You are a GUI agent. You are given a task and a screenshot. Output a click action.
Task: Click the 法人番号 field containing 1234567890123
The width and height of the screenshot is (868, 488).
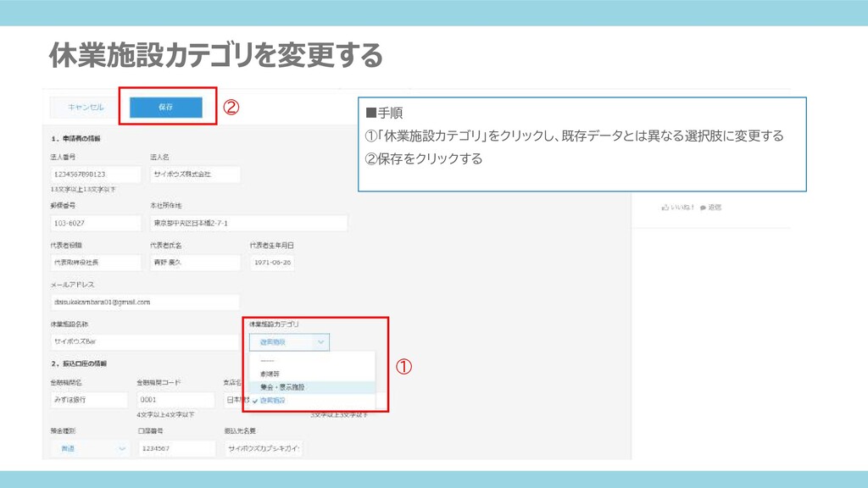[x=95, y=175]
